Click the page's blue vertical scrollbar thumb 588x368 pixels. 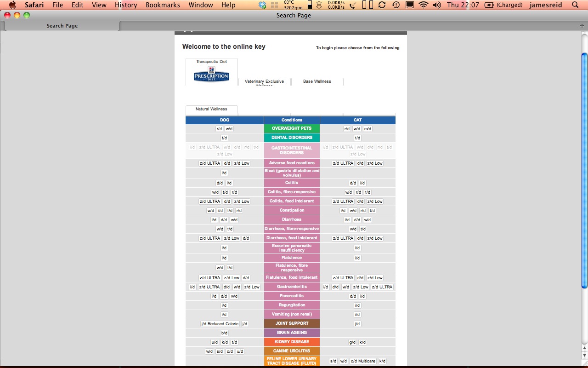[585, 170]
